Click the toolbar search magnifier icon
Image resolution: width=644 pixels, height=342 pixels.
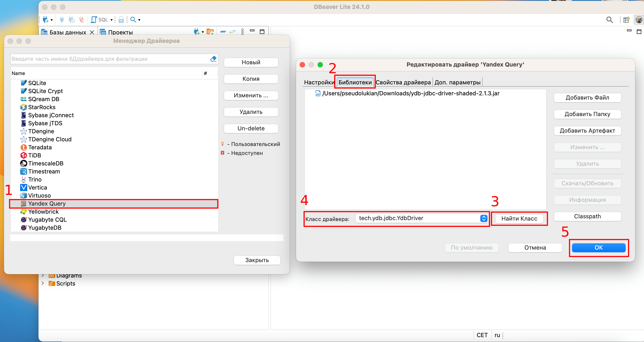pyautogui.click(x=133, y=19)
